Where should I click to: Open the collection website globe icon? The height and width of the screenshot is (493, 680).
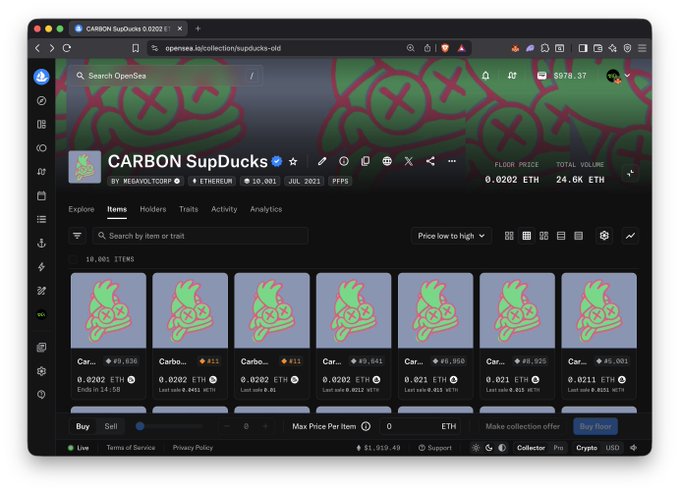coord(387,161)
